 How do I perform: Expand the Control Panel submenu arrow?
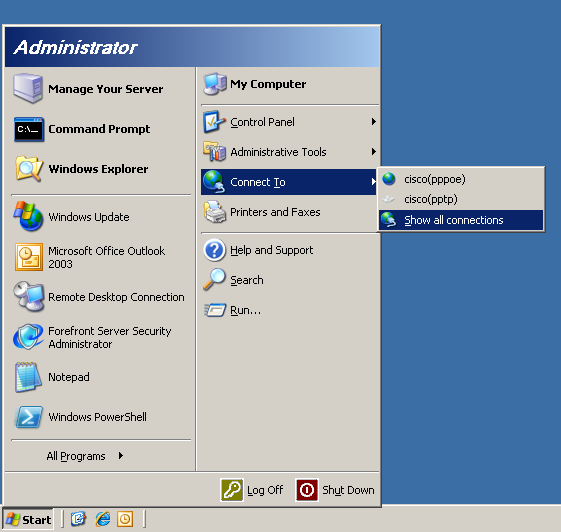click(x=374, y=122)
